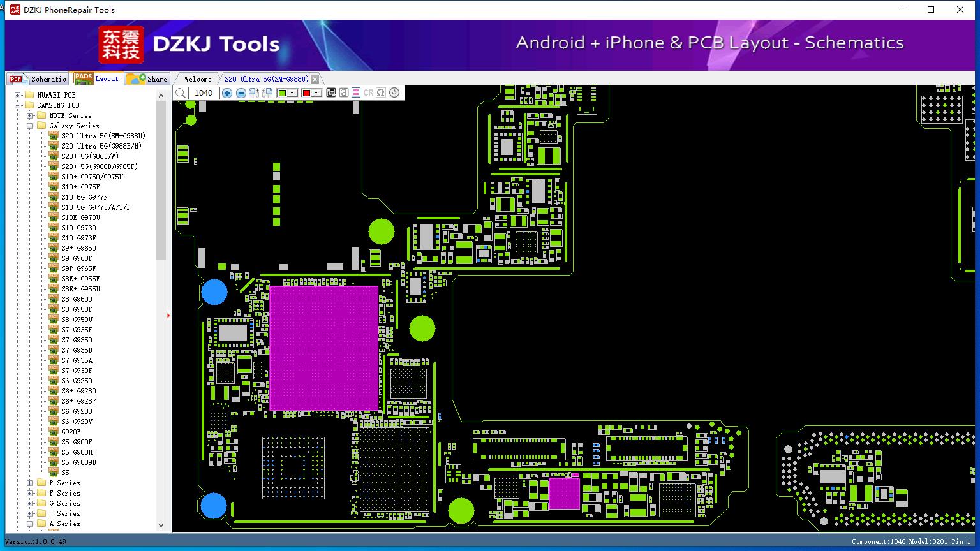Select S6+ G9287 in the tree
The image size is (980, 551).
(78, 401)
